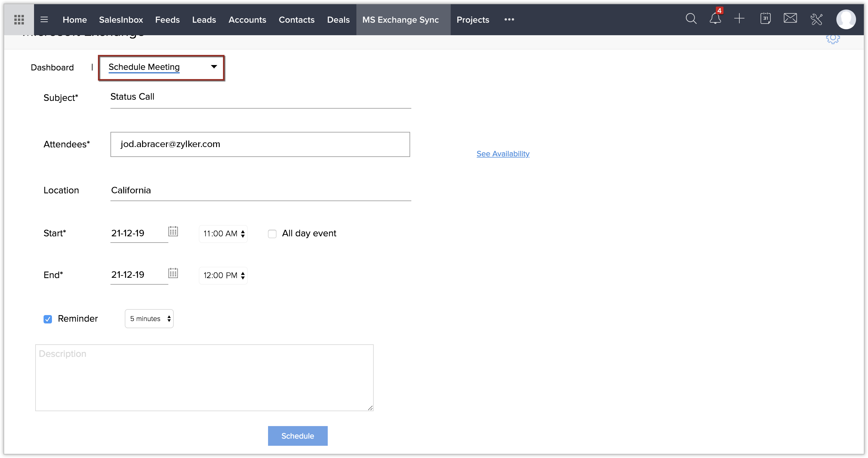Open the app launcher grid icon

[19, 19]
